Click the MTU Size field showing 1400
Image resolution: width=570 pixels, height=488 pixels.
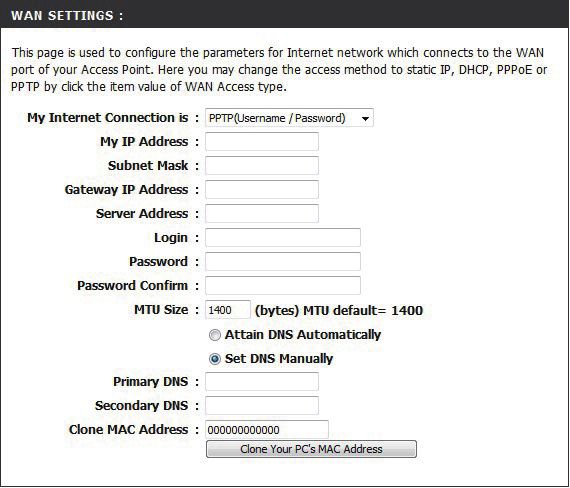click(x=228, y=310)
